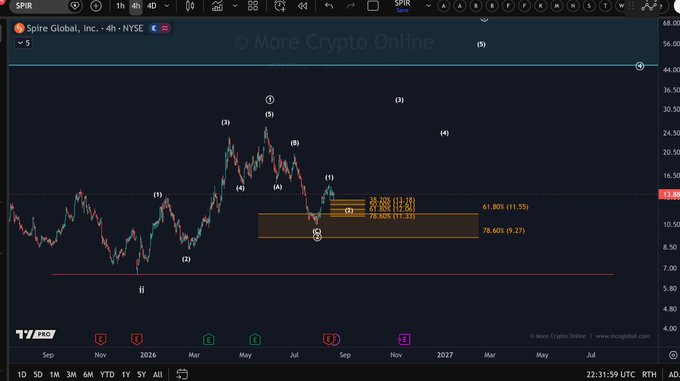The image size is (680, 381).
Task: Click the 61.80% (11.55) fib label
Action: pos(505,207)
